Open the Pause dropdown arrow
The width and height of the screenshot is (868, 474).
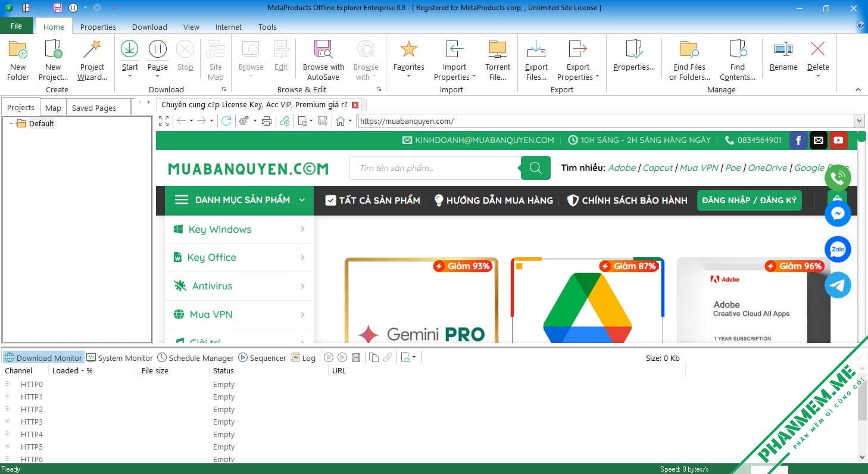(x=158, y=76)
